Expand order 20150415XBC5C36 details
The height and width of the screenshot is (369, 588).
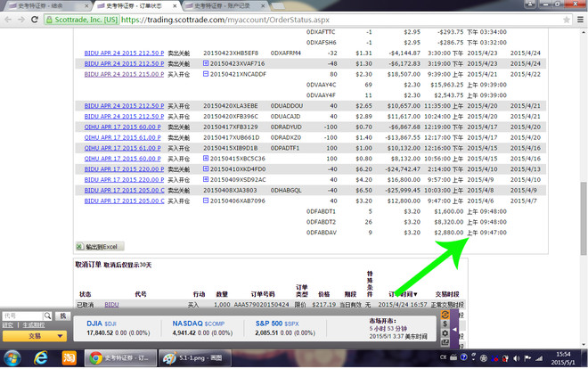[206, 159]
